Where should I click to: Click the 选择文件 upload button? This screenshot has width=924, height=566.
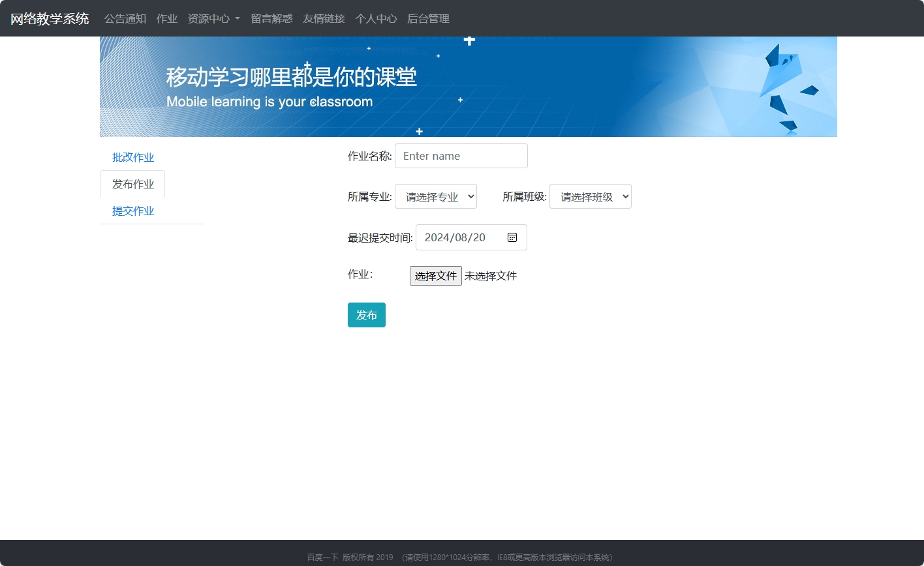[x=435, y=275]
